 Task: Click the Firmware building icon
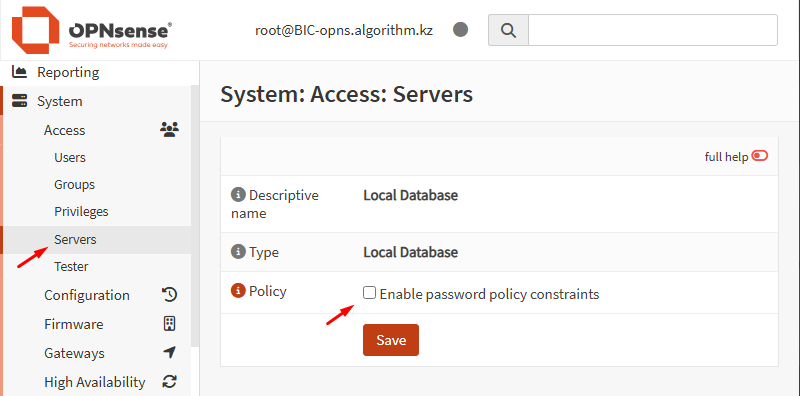169,324
